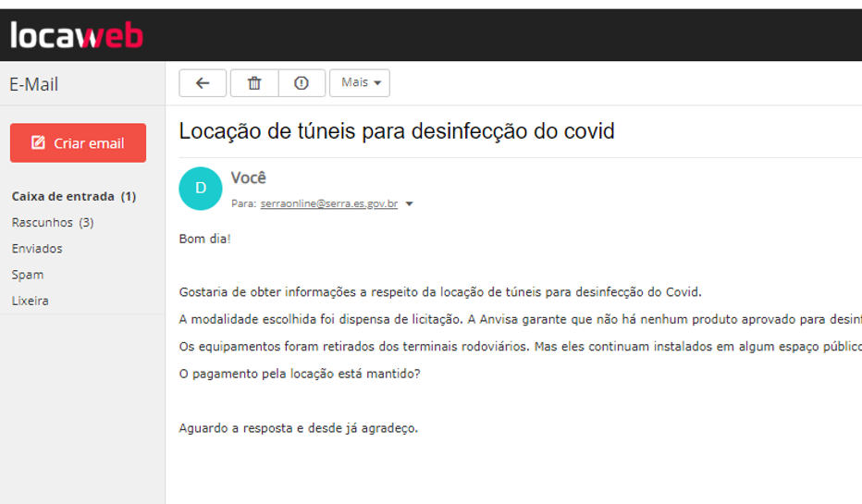Click the Bom dia! greeting text
The width and height of the screenshot is (862, 504).
click(204, 239)
